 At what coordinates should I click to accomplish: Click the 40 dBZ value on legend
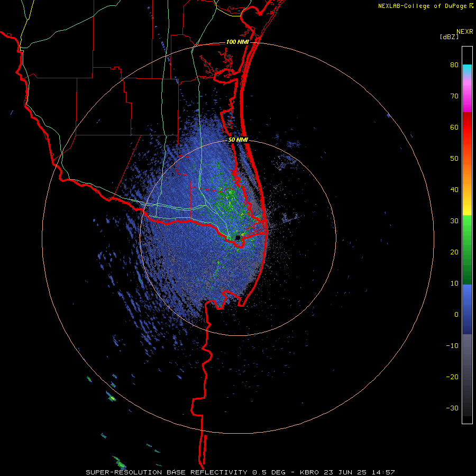(454, 190)
